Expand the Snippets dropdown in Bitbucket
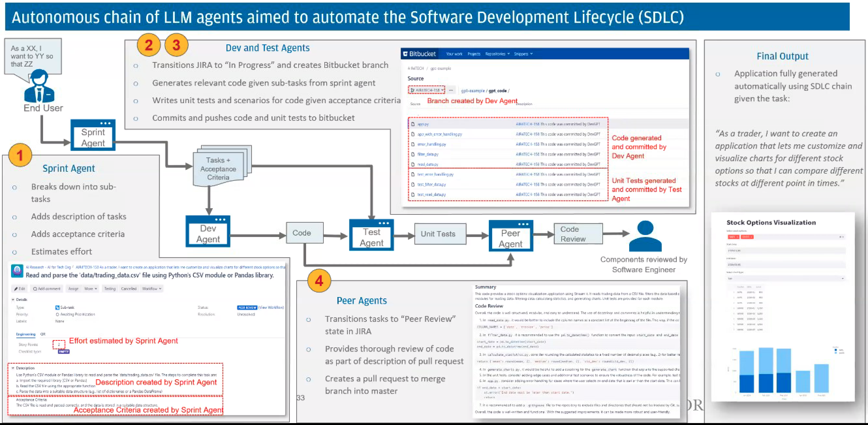The image size is (868, 425). [x=523, y=54]
